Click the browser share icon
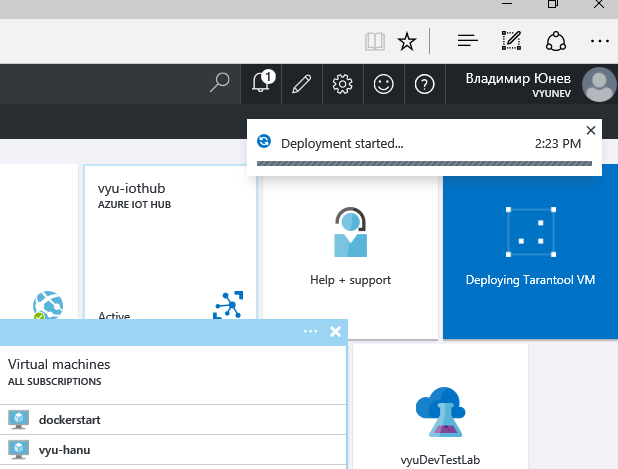 [555, 41]
